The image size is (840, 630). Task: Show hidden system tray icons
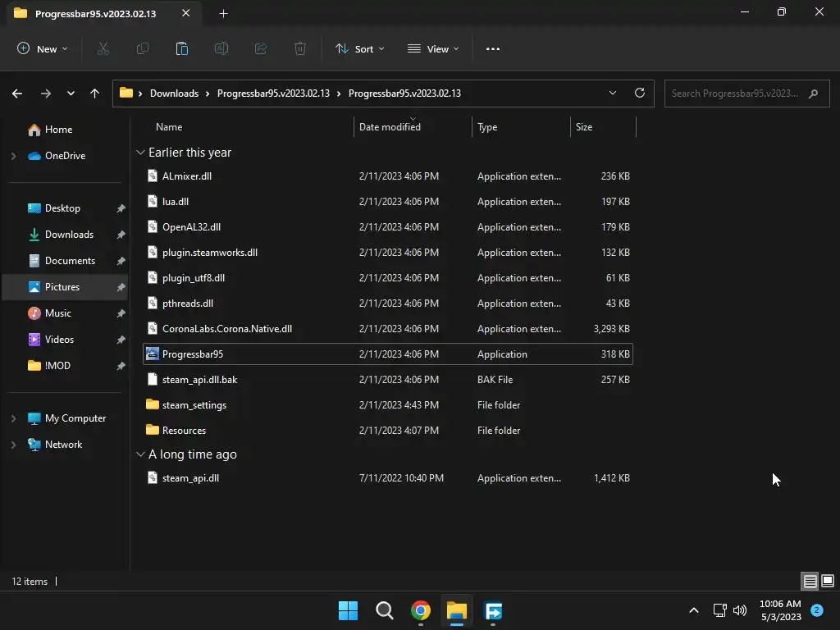tap(694, 610)
